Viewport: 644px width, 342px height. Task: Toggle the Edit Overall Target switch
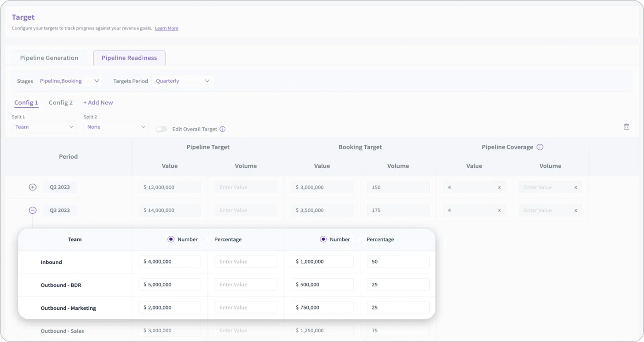click(161, 129)
